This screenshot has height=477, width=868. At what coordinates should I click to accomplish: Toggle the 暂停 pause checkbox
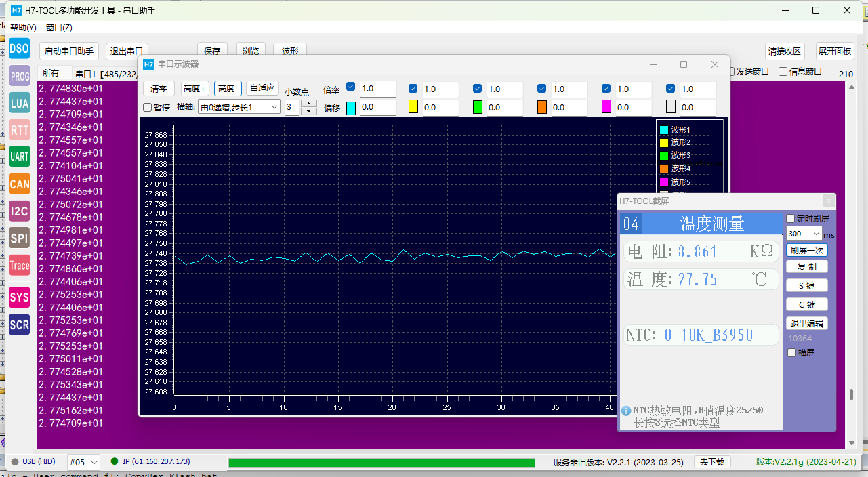tap(147, 107)
